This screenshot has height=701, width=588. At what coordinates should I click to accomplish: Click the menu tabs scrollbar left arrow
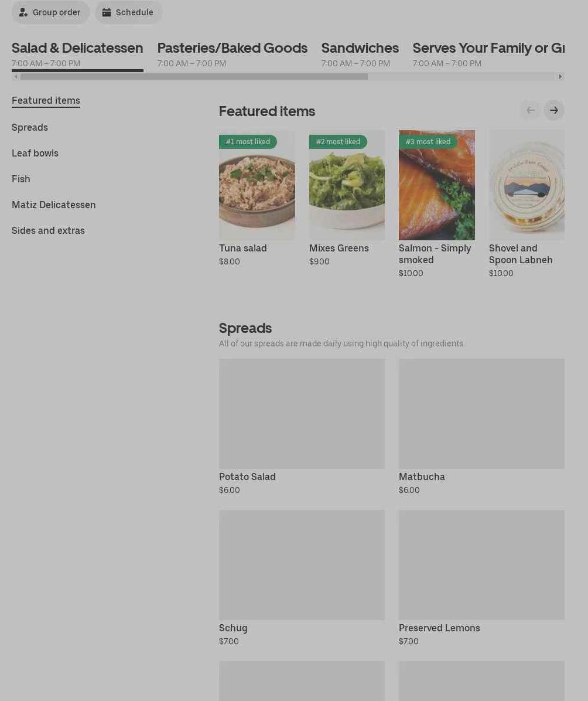click(x=16, y=76)
